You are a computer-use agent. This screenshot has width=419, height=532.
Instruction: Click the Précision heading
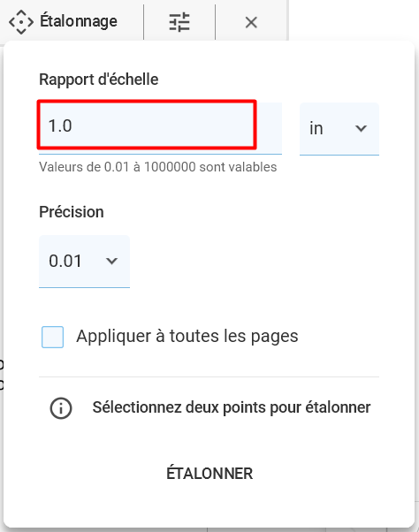72,212
